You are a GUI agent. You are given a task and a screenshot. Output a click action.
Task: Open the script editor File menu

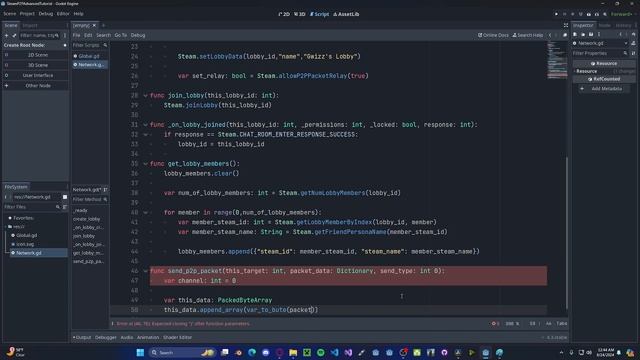tap(76, 35)
